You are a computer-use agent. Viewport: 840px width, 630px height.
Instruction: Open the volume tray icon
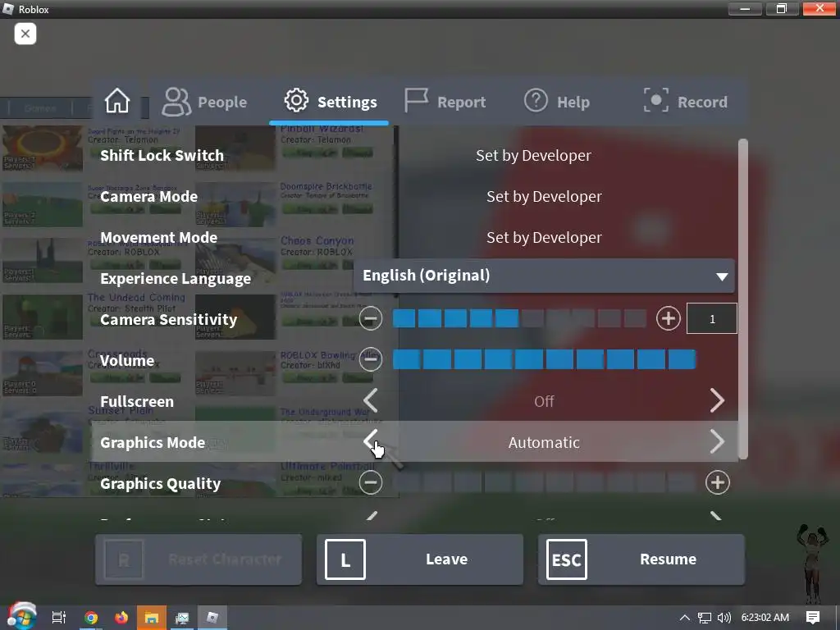coord(724,618)
